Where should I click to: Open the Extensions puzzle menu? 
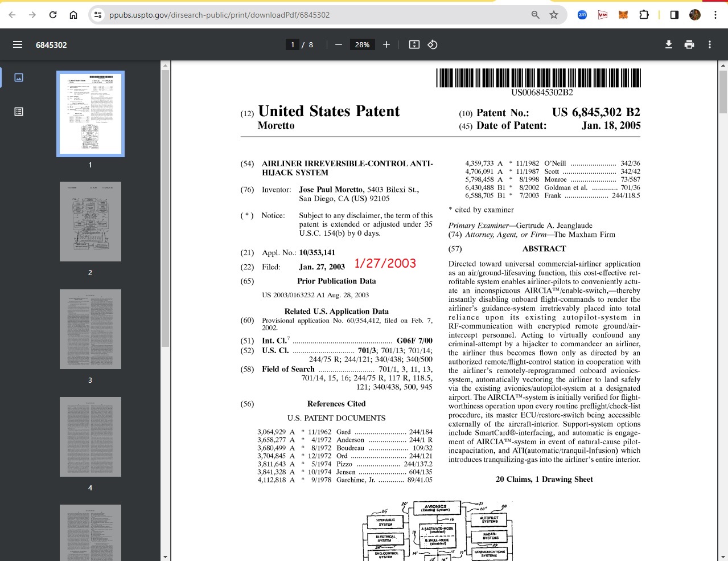pos(644,15)
